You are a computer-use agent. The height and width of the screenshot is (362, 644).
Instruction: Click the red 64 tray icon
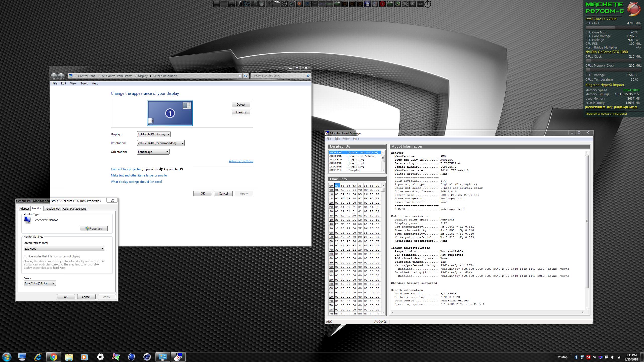point(588,357)
